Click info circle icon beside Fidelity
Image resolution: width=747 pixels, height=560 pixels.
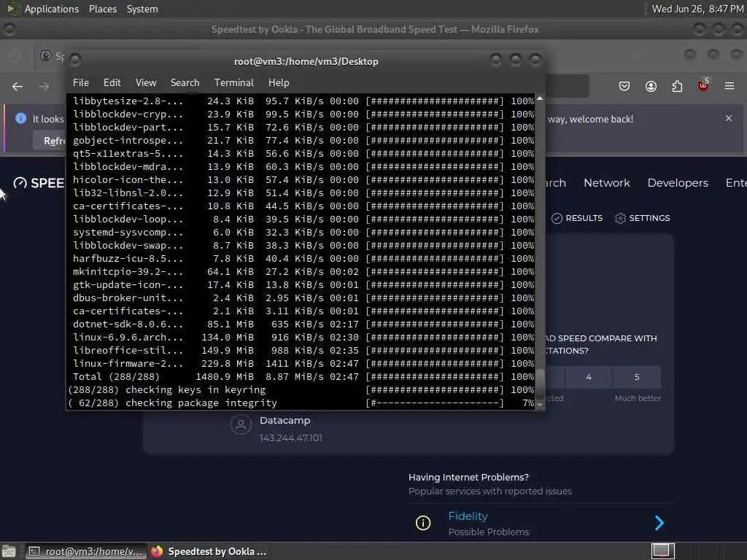422,523
